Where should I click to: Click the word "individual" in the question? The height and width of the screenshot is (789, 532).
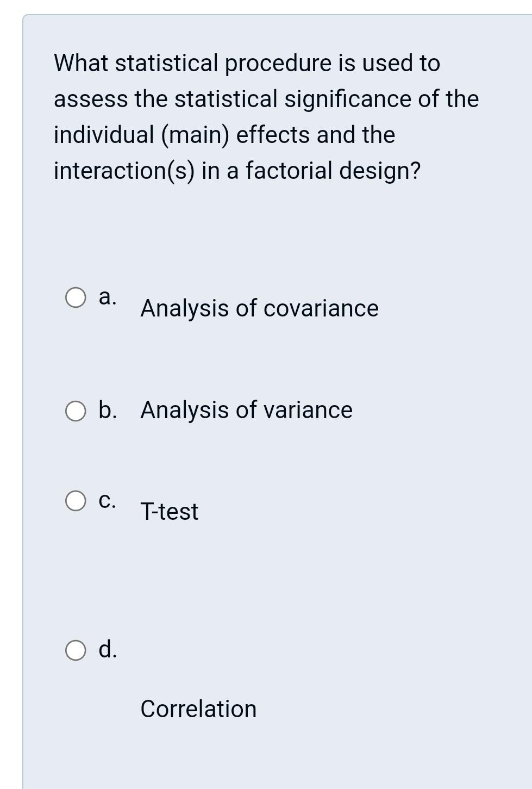104,135
